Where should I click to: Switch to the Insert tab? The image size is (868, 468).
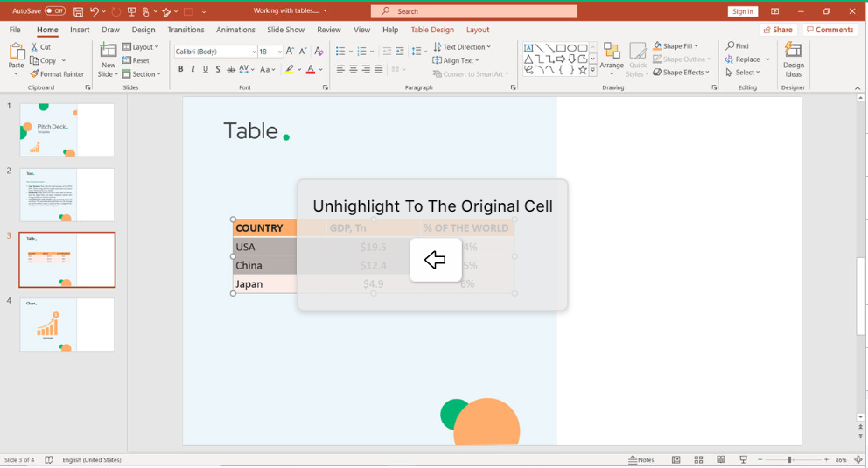(80, 30)
